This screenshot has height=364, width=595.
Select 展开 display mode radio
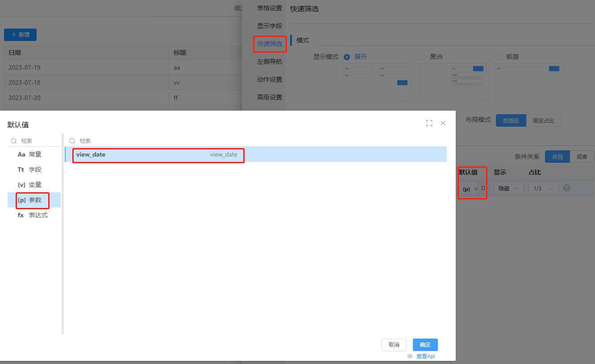[x=347, y=57]
